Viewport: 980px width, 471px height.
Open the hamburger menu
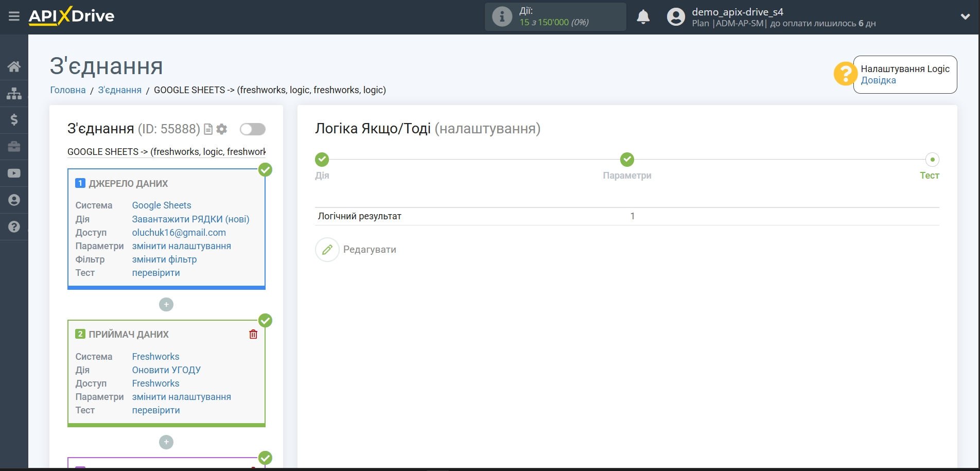[14, 16]
